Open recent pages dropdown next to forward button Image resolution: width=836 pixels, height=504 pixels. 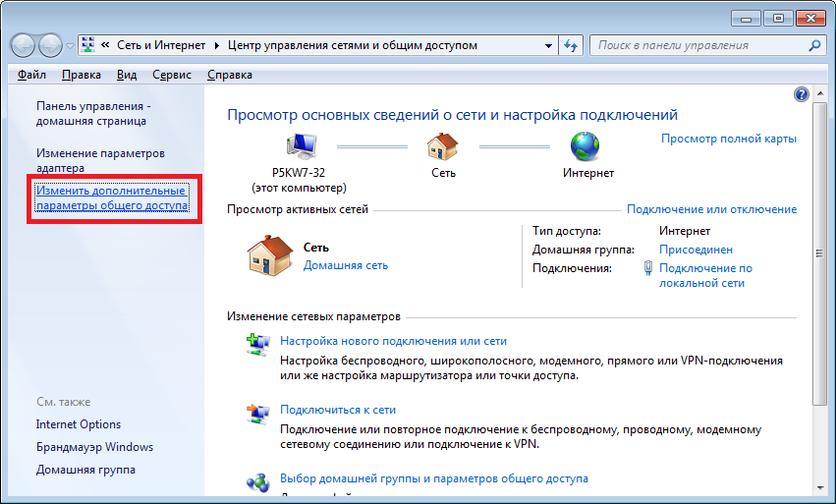(70, 45)
